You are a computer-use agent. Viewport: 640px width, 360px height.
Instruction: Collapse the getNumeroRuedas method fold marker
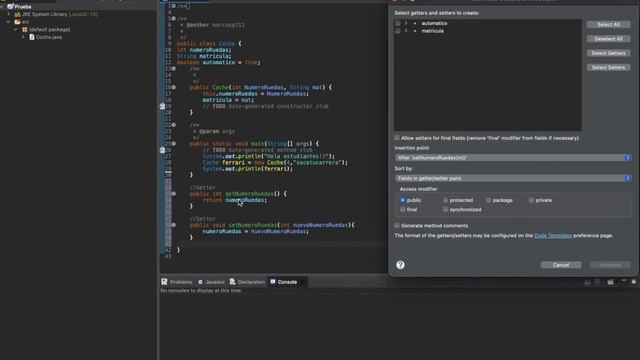click(x=174, y=194)
